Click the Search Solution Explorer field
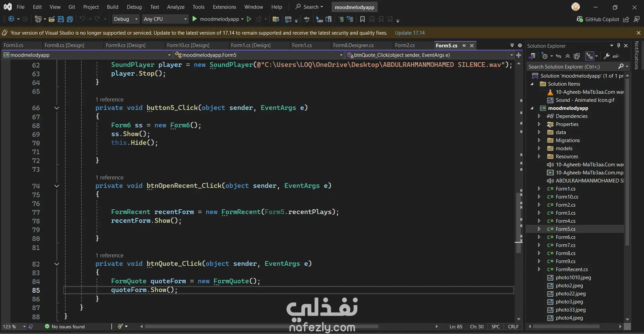644x334 pixels. coord(572,67)
